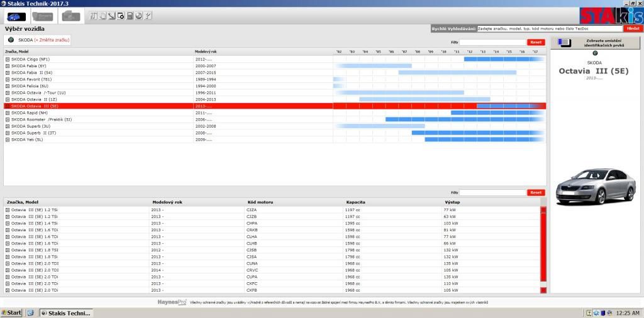Click the blue car vehicle selection icon

(16, 16)
